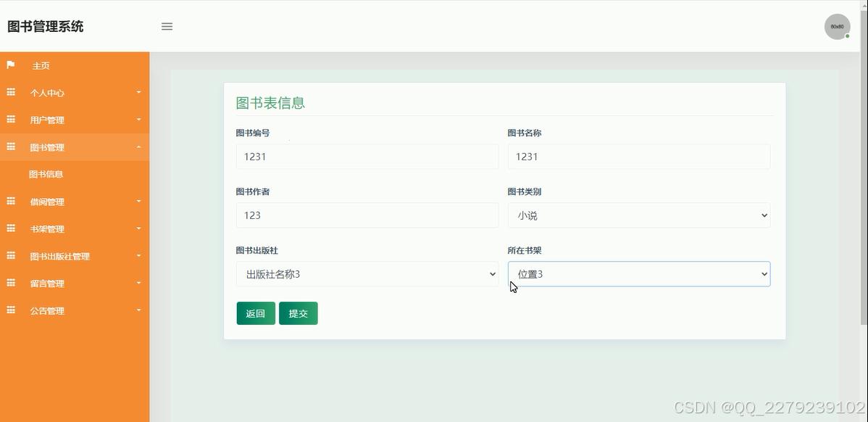Open the 图书类别 dropdown showing 小说
The width and height of the screenshot is (868, 422).
(x=639, y=215)
